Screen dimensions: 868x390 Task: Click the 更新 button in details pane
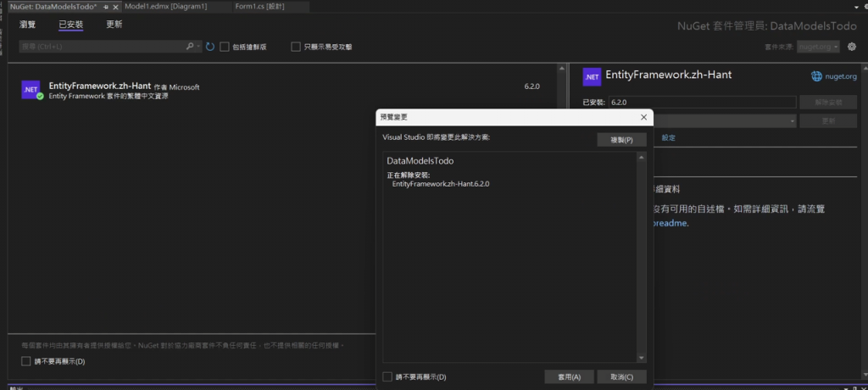click(828, 120)
